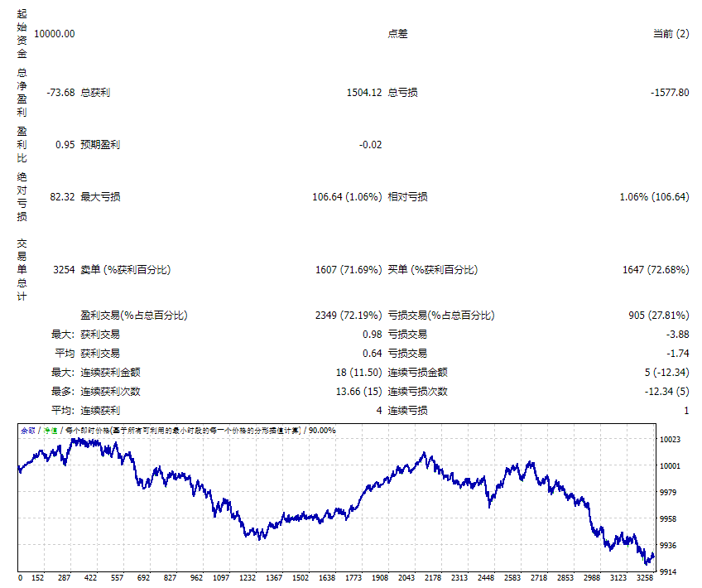
Task: Select the gross profit value 1504.12
Action: [364, 92]
